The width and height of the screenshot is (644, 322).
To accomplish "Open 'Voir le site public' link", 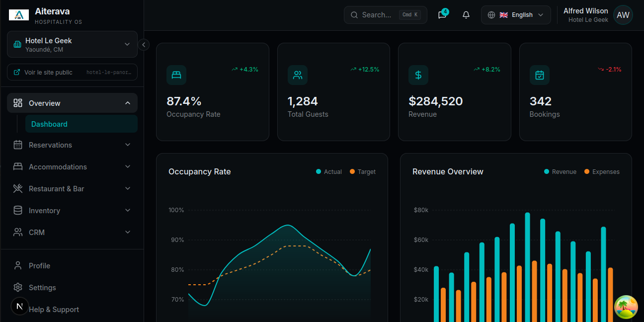I will coord(72,72).
